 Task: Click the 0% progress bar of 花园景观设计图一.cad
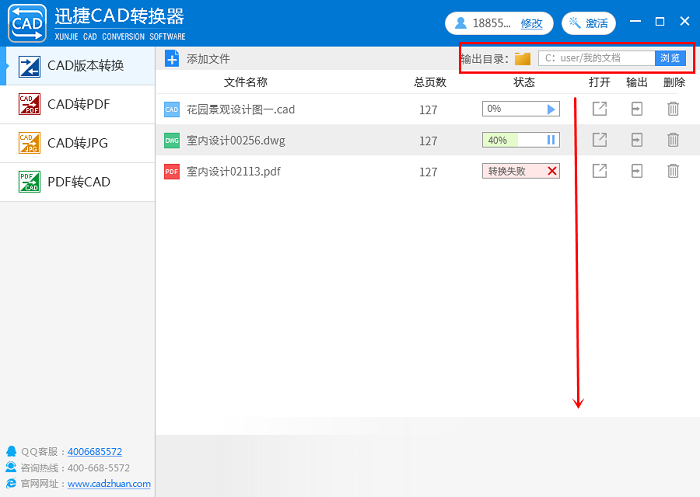521,109
